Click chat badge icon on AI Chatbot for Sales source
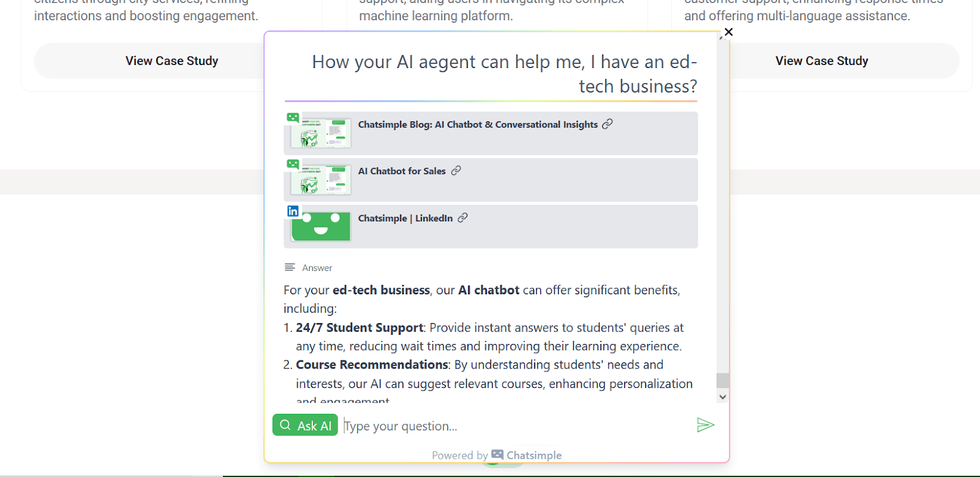 pos(293,164)
